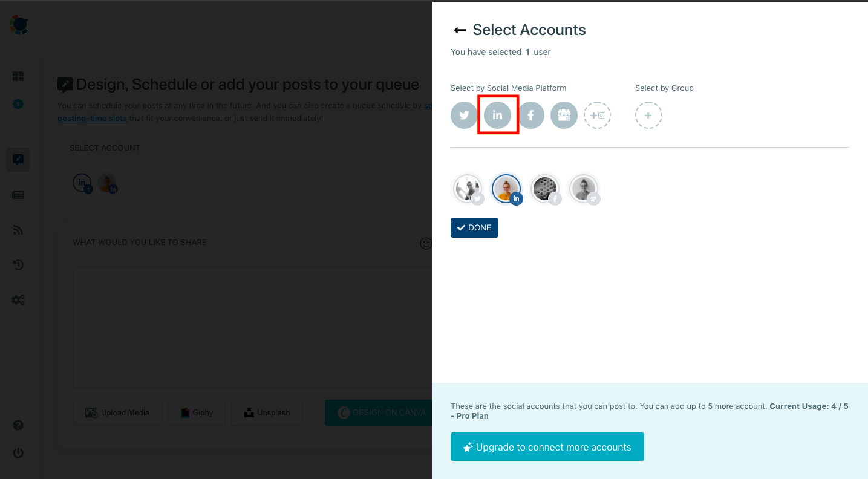Open RSS Feeds from the left sidebar

click(18, 230)
